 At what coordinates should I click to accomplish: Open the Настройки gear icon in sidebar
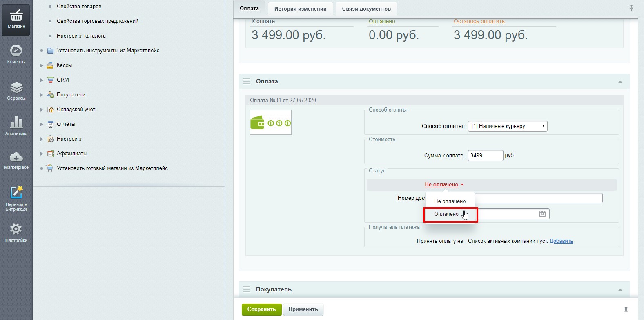click(16, 233)
